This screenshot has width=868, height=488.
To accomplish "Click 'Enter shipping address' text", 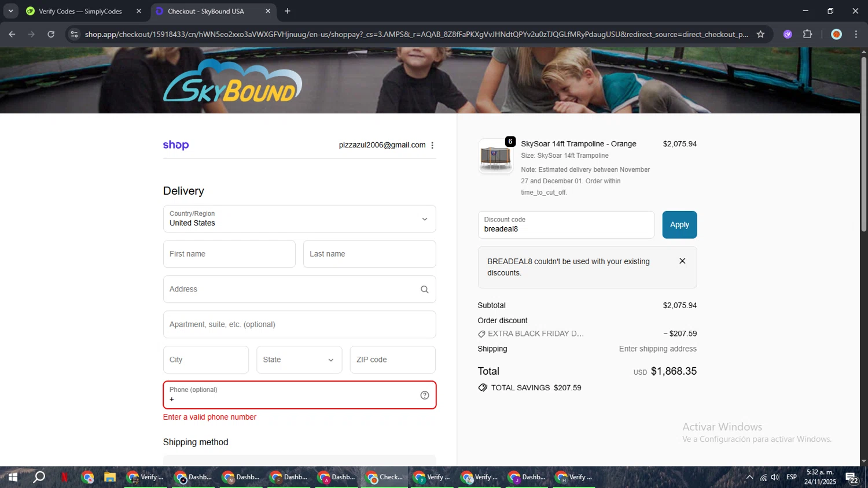I will click(658, 349).
